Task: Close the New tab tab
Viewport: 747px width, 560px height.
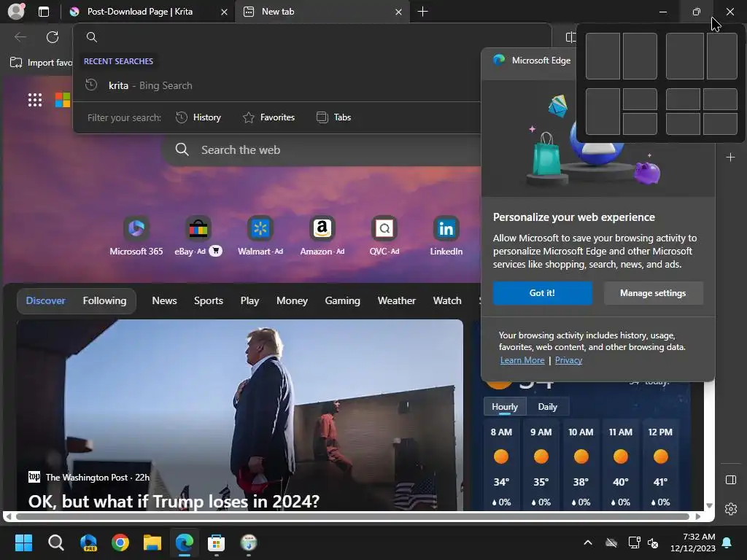Action: (399, 12)
